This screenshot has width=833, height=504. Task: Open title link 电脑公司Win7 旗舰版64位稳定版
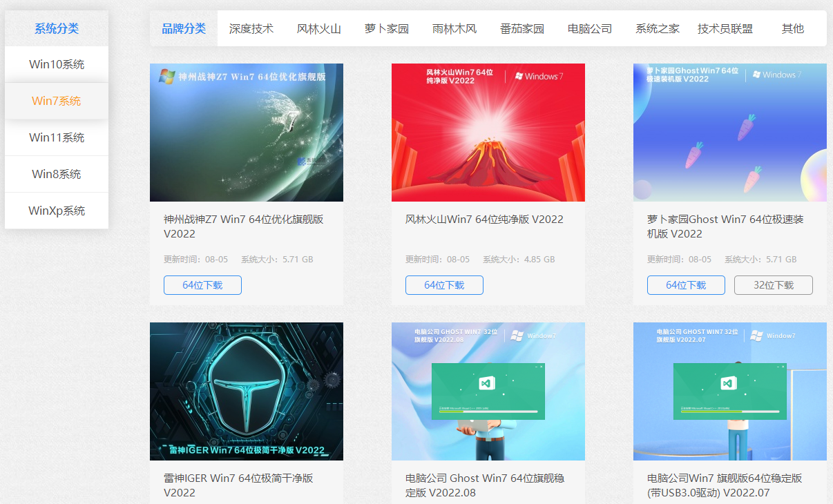click(725, 485)
